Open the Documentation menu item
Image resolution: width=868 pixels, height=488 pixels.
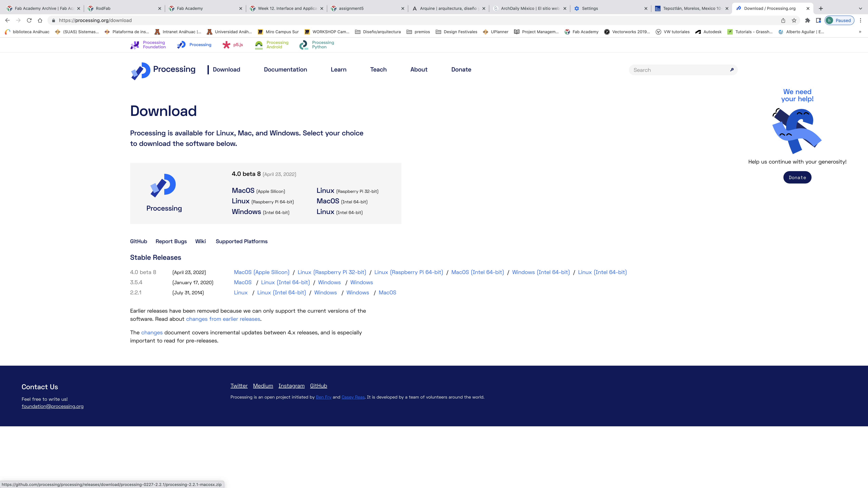tap(285, 70)
